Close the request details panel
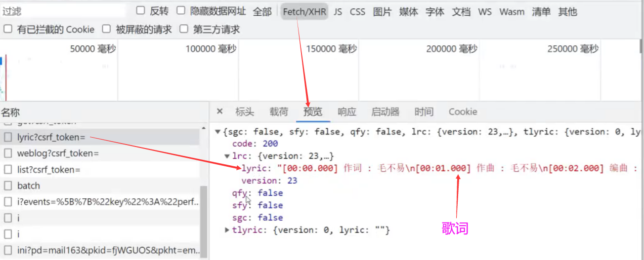The width and height of the screenshot is (644, 260). pos(220,111)
